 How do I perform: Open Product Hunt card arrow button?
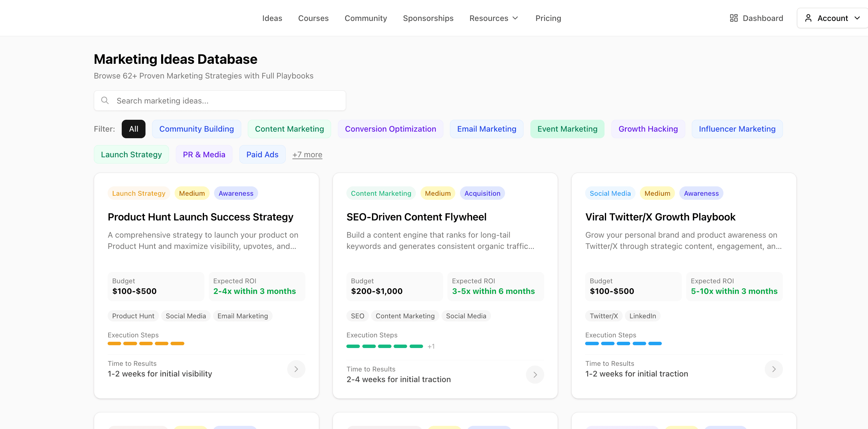pyautogui.click(x=296, y=369)
